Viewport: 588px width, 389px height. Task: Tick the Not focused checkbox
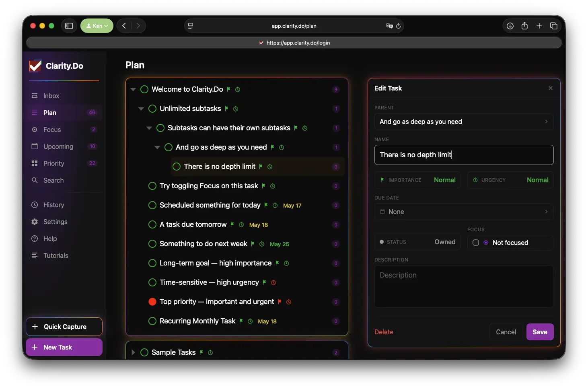476,243
